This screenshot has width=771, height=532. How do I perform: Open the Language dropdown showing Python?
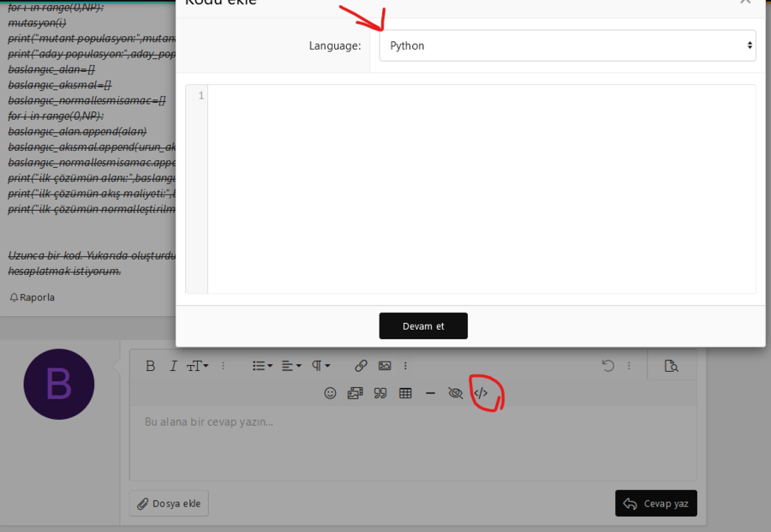tap(567, 45)
